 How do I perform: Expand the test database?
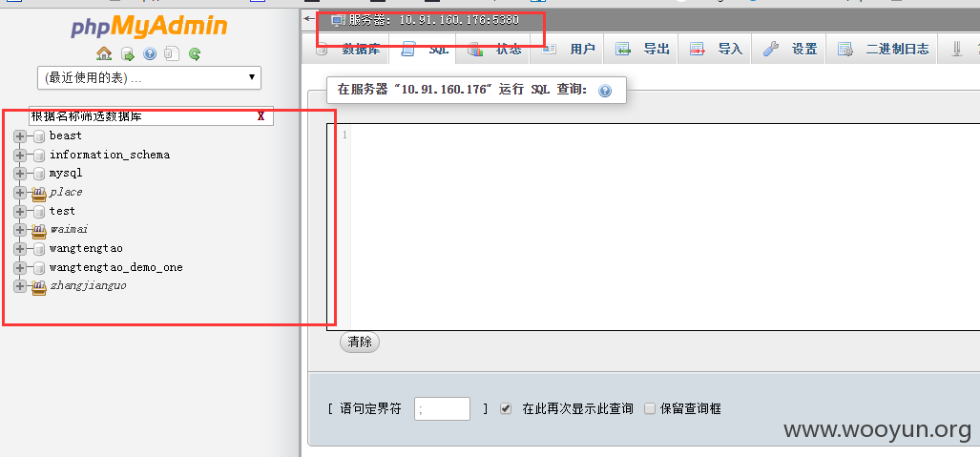coord(20,211)
